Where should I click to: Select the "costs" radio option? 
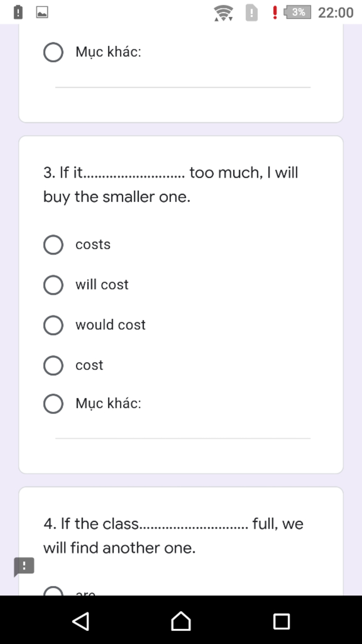[53, 245]
